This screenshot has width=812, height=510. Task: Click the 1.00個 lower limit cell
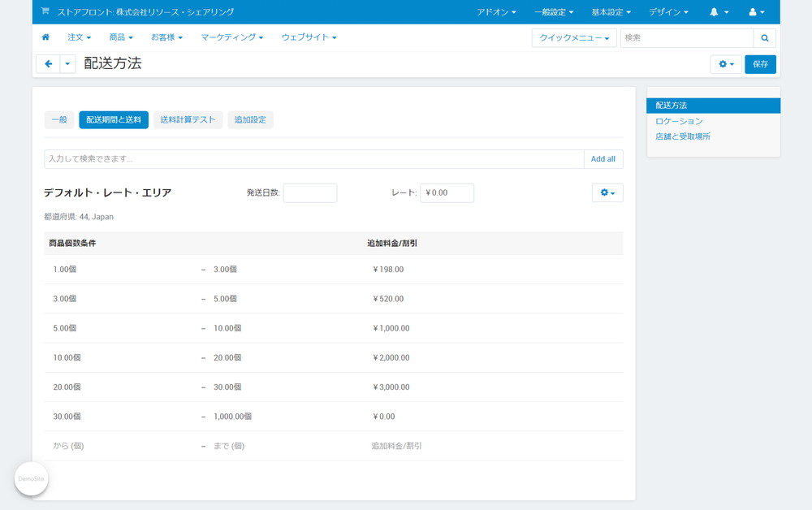65,270
